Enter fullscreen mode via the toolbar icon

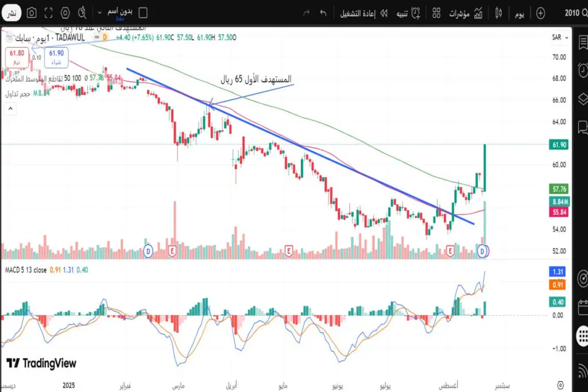tap(49, 12)
